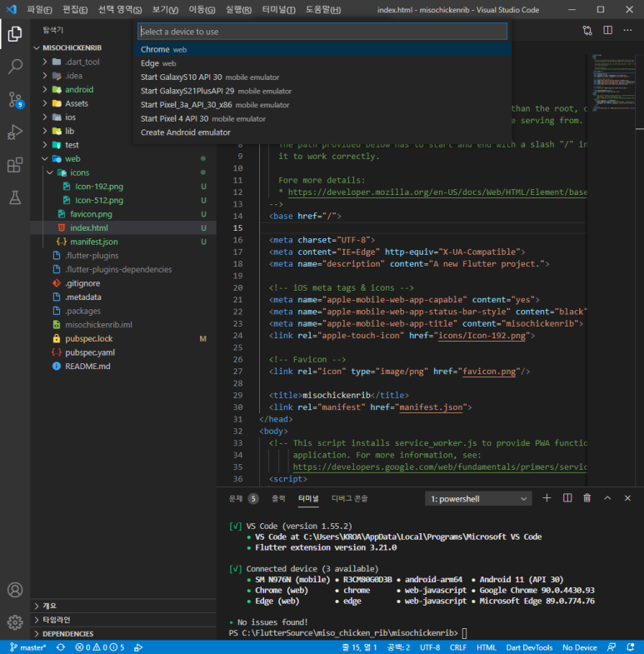Switch to the 디버그 콘솔 tab

[350, 498]
